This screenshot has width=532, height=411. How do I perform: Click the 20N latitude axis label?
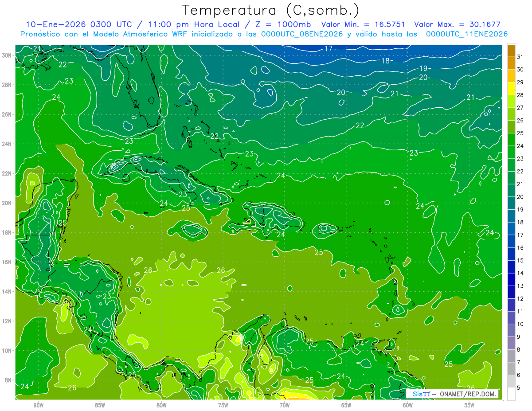pos(7,203)
